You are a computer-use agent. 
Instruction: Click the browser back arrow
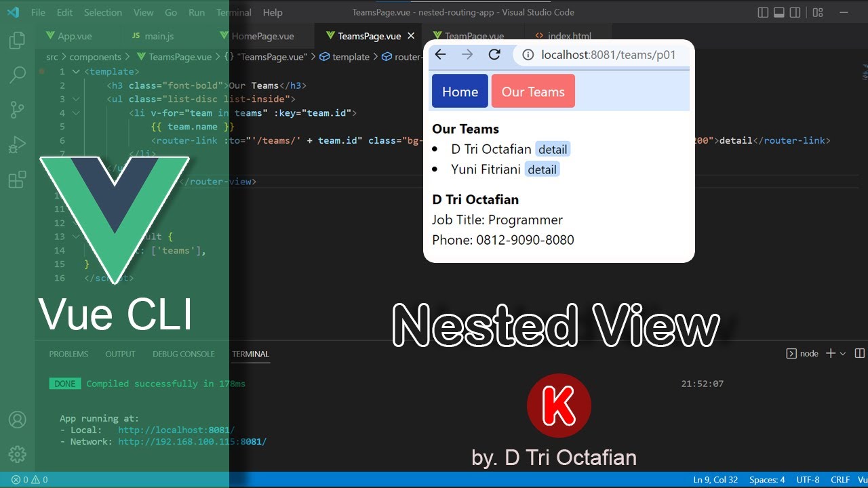pos(441,55)
